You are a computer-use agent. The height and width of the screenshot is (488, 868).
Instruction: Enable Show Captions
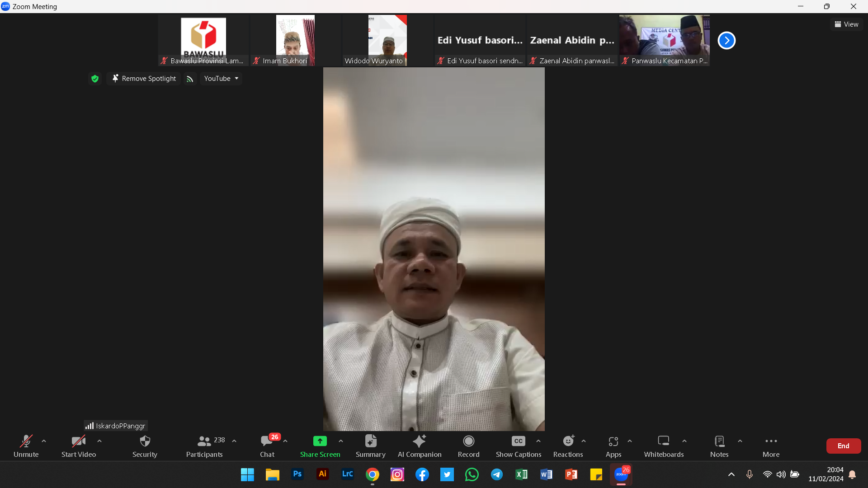(518, 446)
